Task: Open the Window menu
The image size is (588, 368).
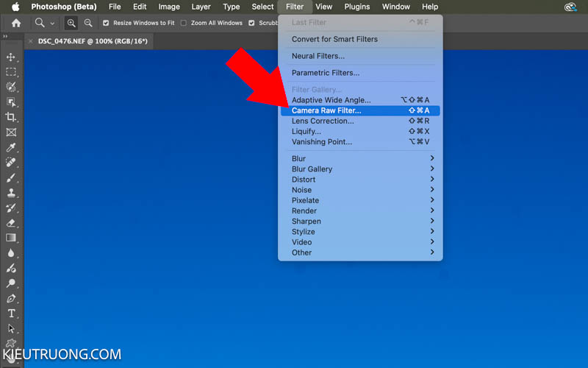Action: 396,7
